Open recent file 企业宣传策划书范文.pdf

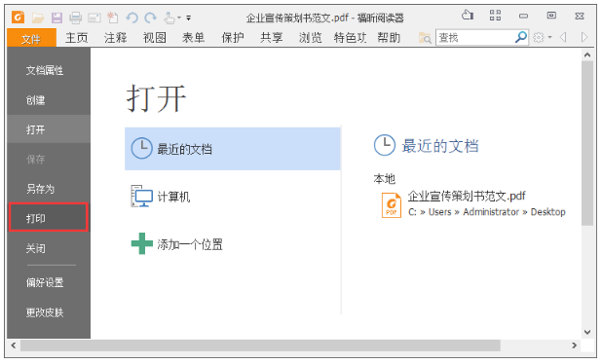(467, 196)
